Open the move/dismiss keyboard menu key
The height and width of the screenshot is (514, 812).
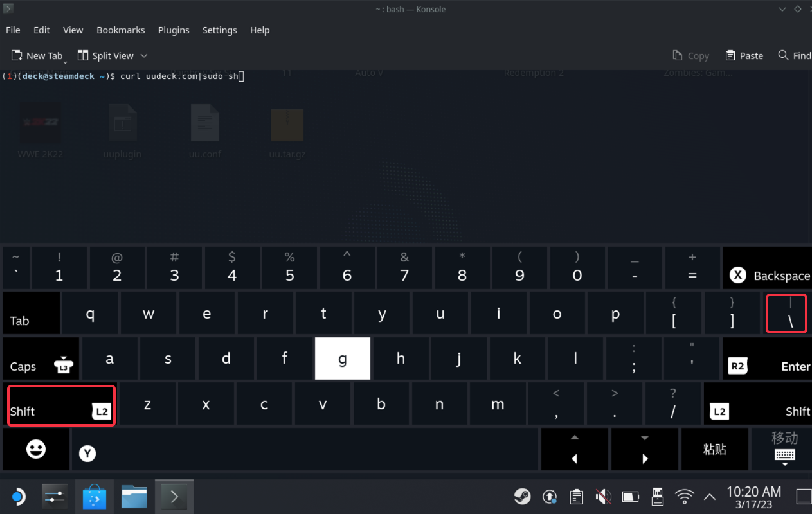pyautogui.click(x=784, y=448)
